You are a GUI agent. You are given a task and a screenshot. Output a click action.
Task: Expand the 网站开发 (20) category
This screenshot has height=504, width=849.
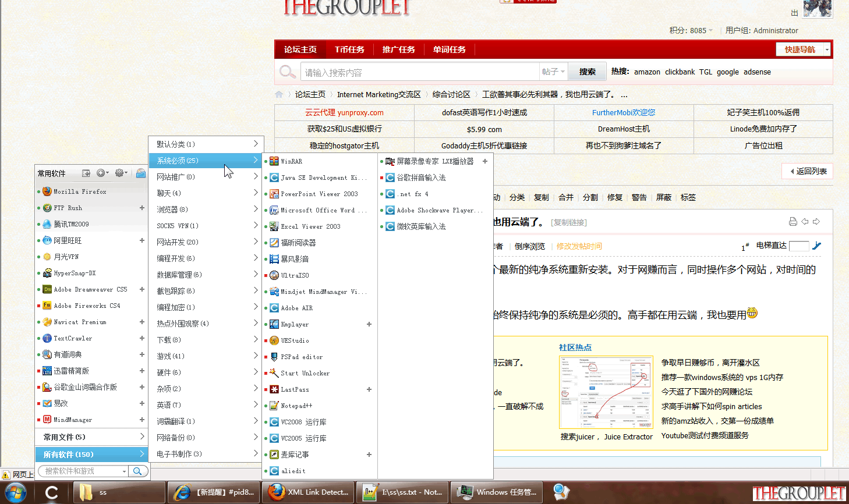[x=206, y=242]
